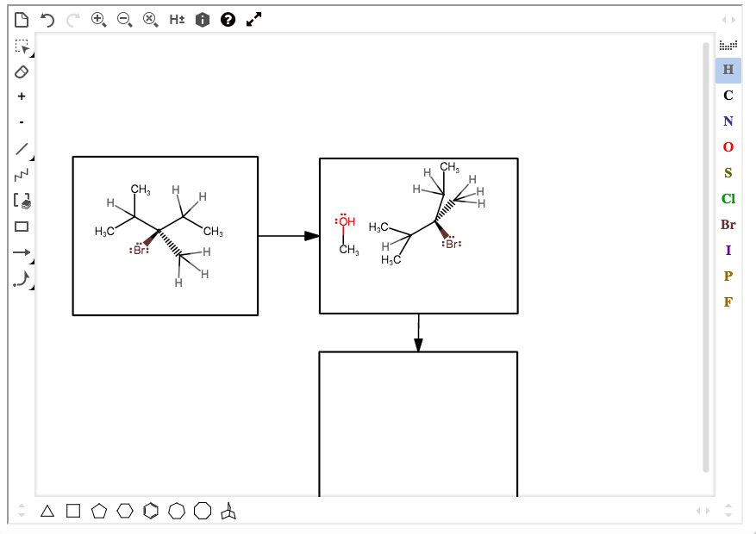Select the bicyclic norbornane template
The width and height of the screenshot is (756, 534).
tap(227, 511)
